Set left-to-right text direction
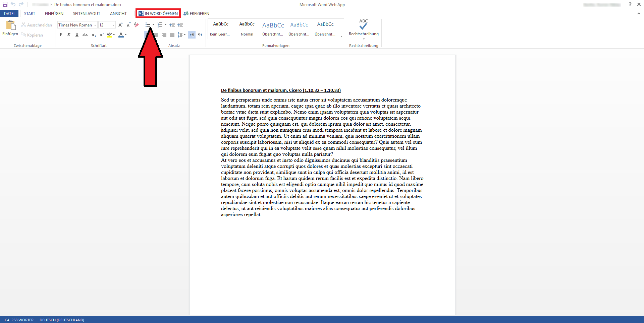This screenshot has width=644, height=323. [192, 35]
